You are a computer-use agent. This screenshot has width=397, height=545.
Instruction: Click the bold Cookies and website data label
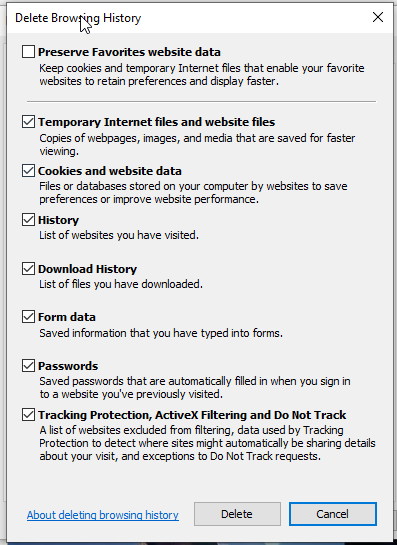click(110, 171)
